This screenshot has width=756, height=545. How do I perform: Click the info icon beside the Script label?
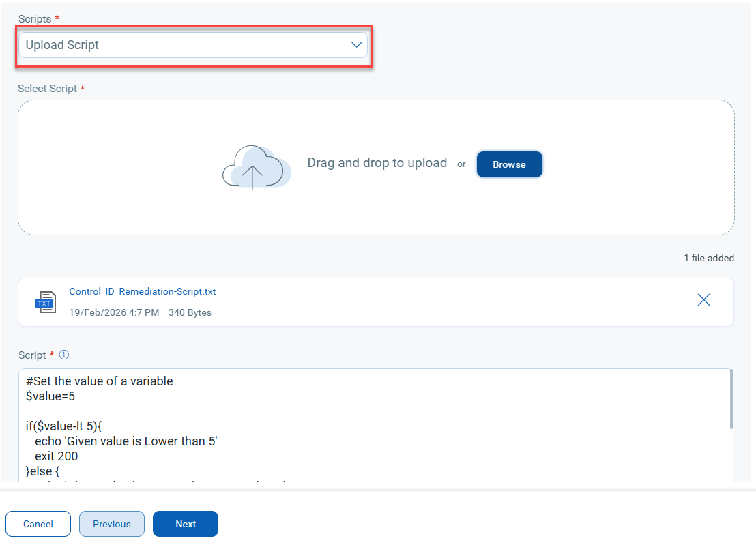pos(64,355)
